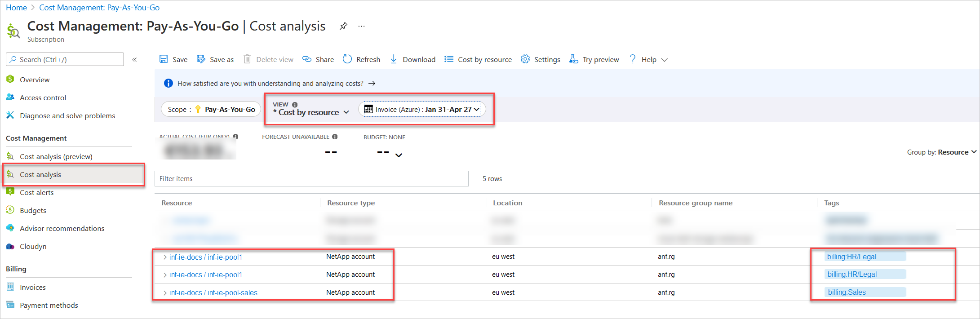Click the Help question mark icon

click(633, 59)
